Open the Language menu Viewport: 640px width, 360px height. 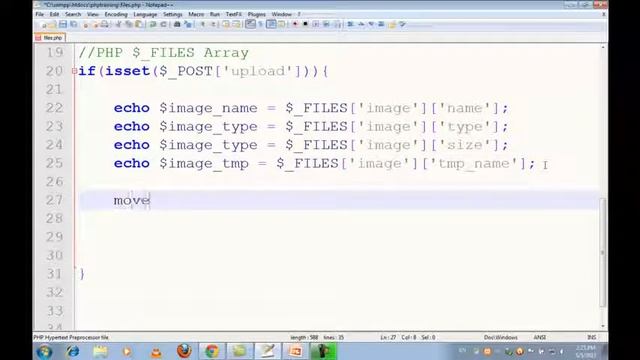point(145,14)
